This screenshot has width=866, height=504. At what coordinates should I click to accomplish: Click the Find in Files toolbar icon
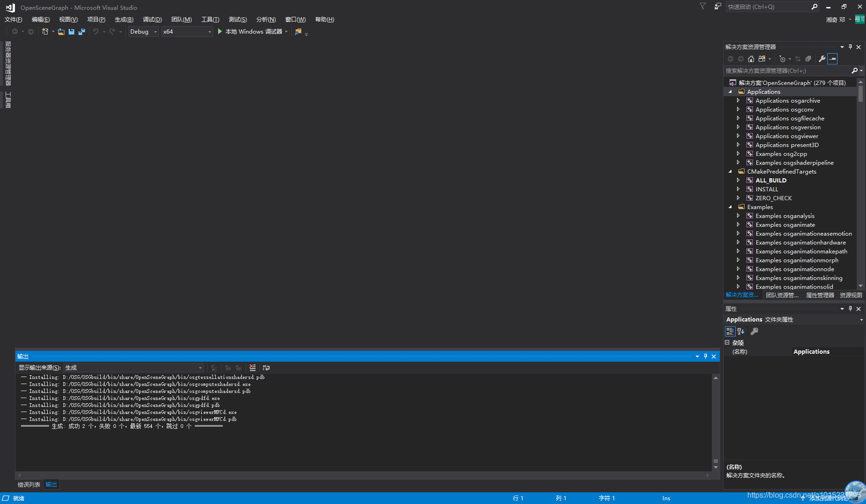coord(298,32)
